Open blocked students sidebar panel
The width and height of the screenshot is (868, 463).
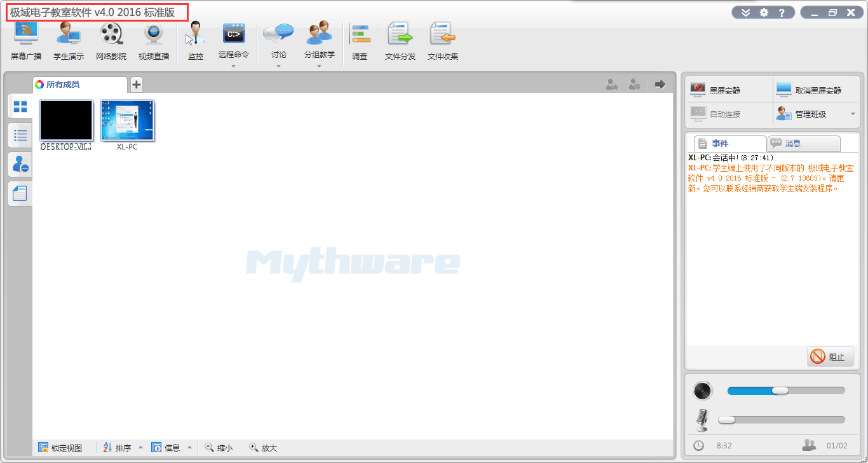(20, 165)
